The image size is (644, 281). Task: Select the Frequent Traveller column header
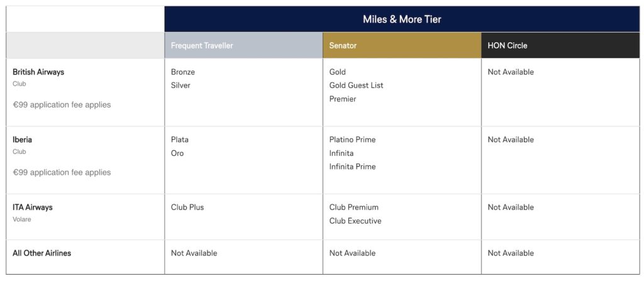coord(202,46)
